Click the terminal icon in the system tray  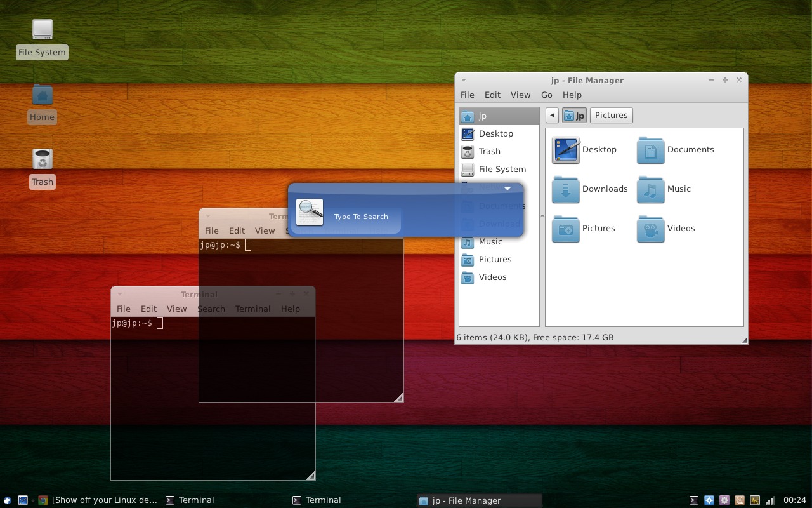pos(694,500)
